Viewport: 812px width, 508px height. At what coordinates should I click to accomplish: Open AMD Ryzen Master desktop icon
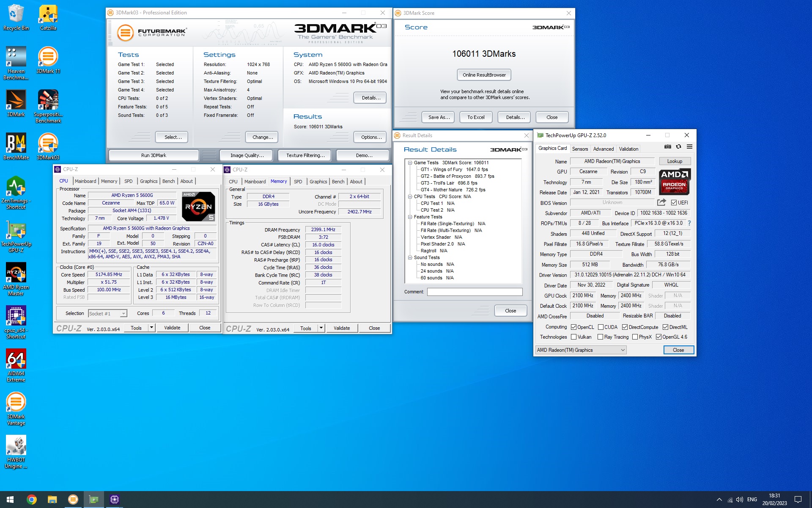[x=16, y=279]
